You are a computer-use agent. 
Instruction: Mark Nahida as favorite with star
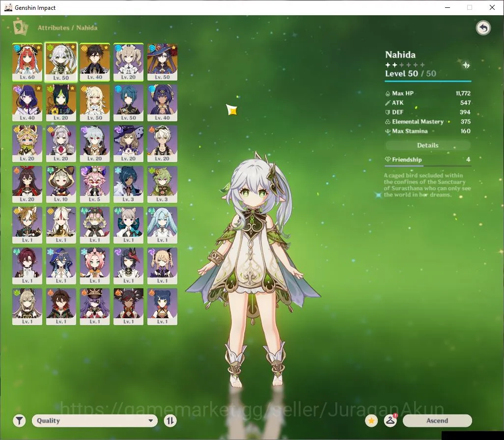[371, 420]
